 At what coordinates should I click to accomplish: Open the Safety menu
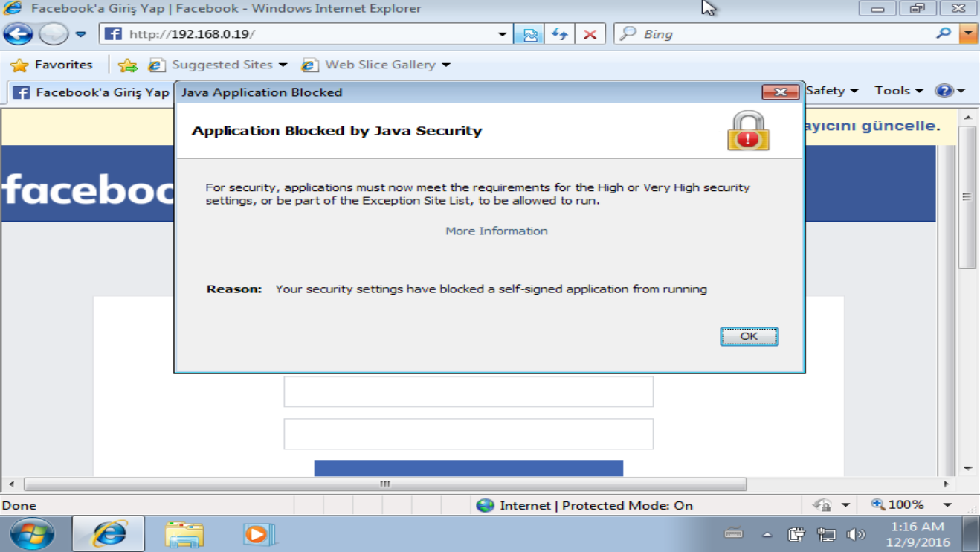click(x=831, y=91)
